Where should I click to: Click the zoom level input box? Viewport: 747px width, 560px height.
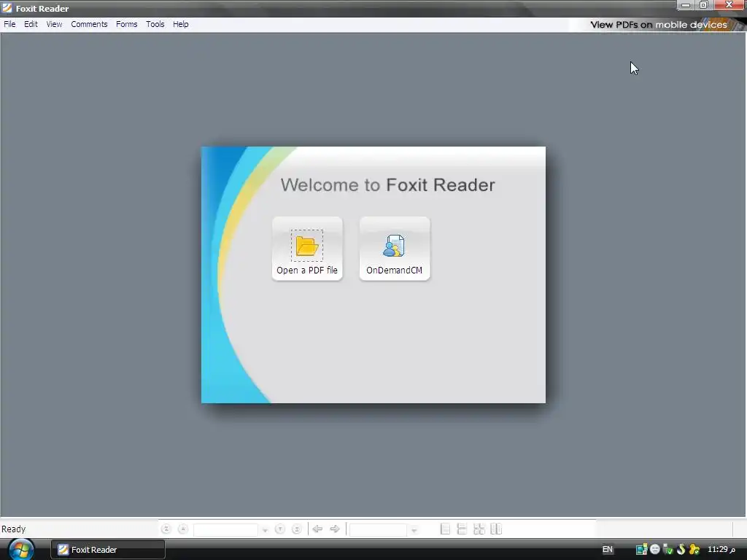tap(379, 529)
